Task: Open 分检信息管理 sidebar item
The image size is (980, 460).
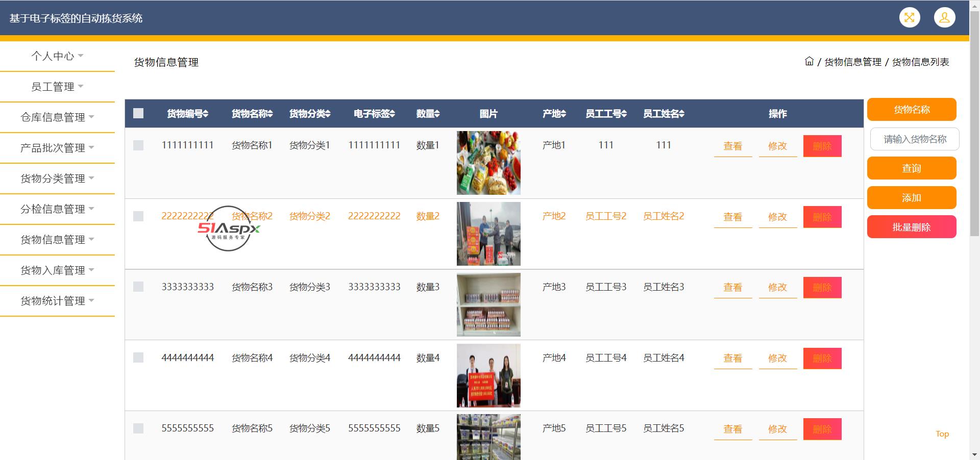Action: [x=57, y=209]
